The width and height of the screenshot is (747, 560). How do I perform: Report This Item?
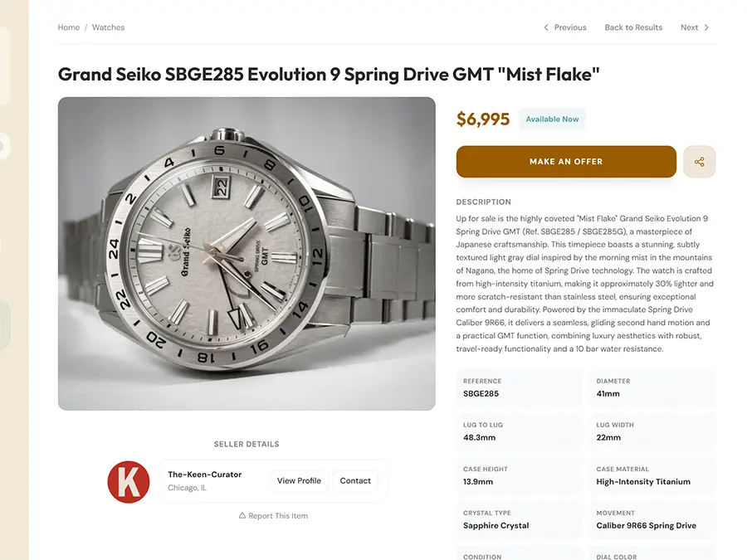tap(279, 515)
